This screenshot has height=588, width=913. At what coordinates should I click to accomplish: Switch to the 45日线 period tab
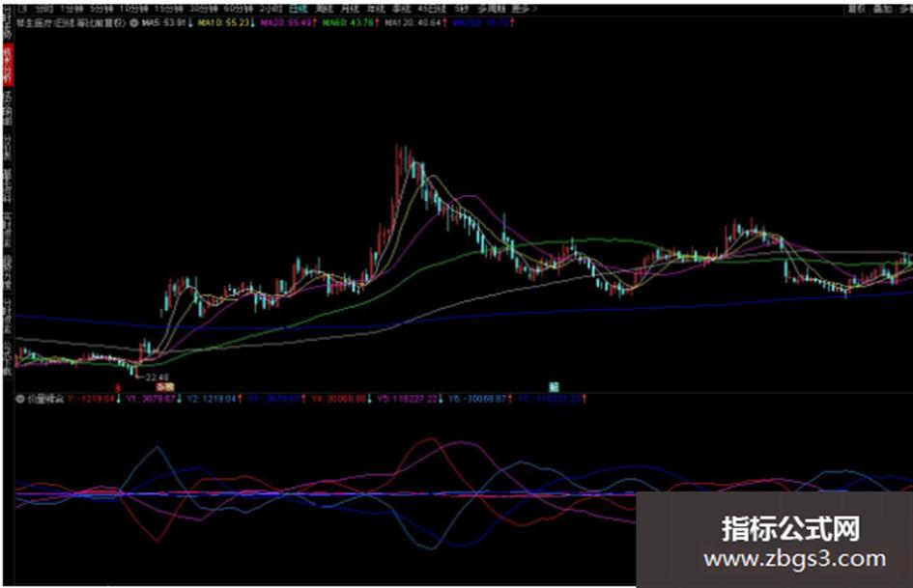coord(432,10)
